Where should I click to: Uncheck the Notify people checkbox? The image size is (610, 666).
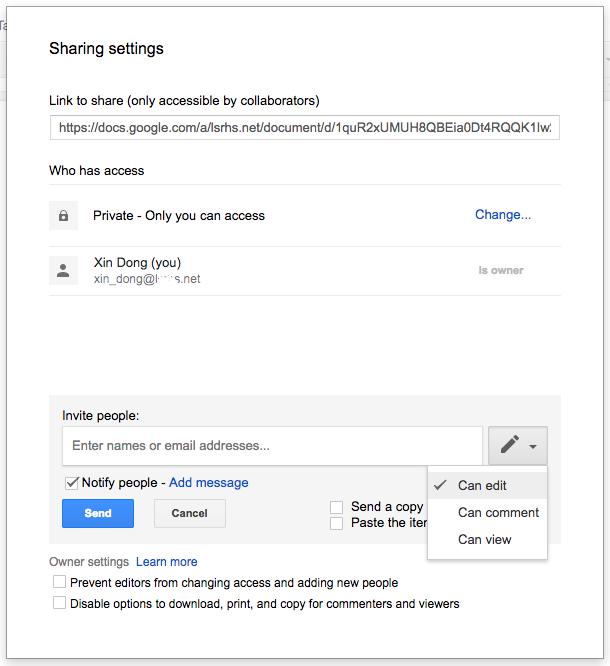click(71, 483)
